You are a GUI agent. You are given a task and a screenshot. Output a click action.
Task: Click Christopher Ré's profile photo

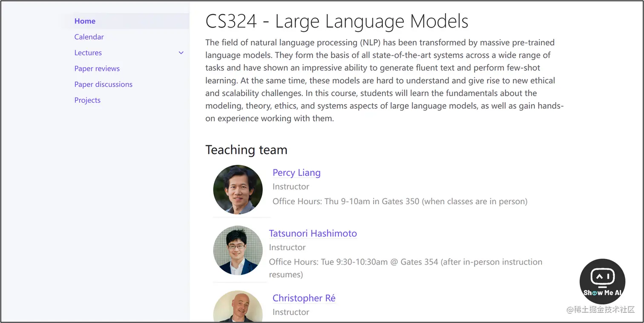(238, 306)
